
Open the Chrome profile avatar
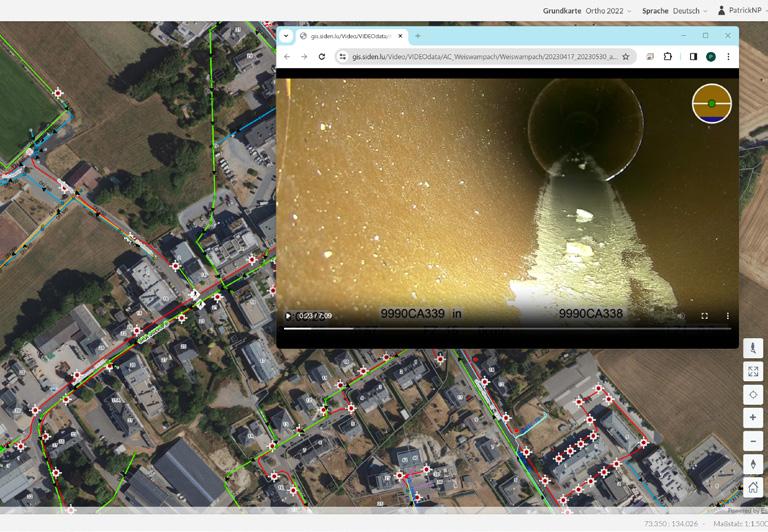pyautogui.click(x=711, y=57)
